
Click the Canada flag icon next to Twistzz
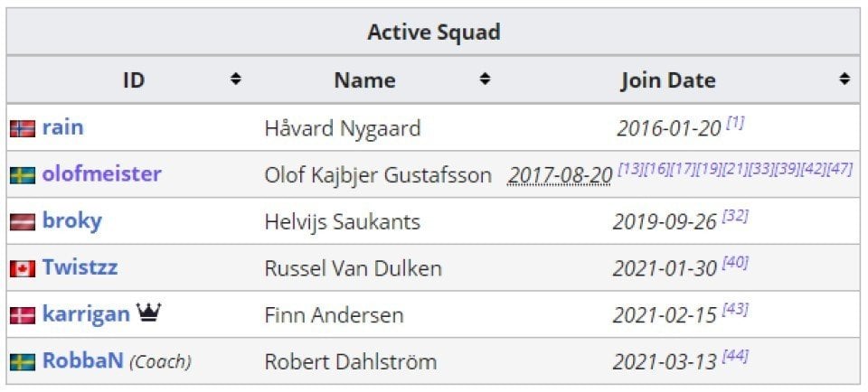click(x=23, y=268)
